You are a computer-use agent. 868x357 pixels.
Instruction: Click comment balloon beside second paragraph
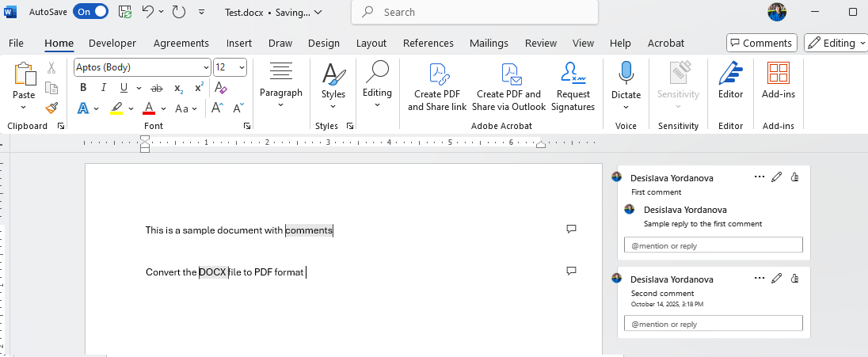tap(572, 271)
